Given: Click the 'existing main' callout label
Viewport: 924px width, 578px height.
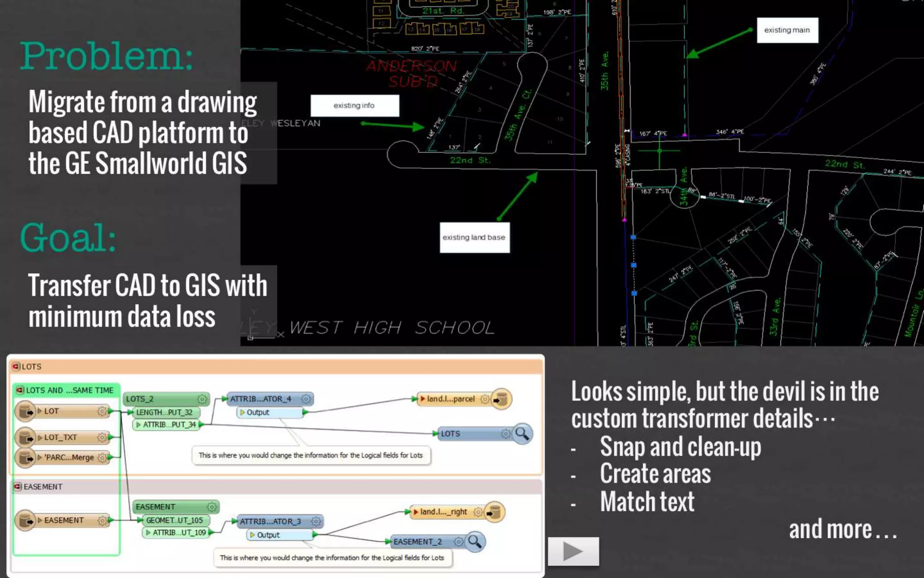Looking at the screenshot, I should (787, 30).
